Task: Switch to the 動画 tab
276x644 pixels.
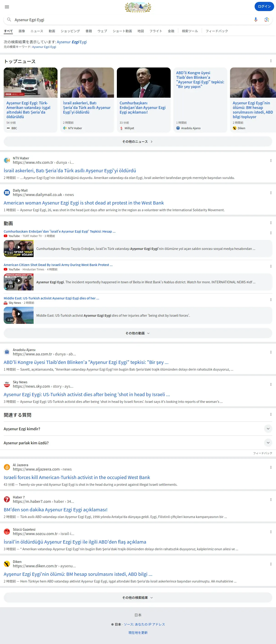Action: click(x=52, y=31)
